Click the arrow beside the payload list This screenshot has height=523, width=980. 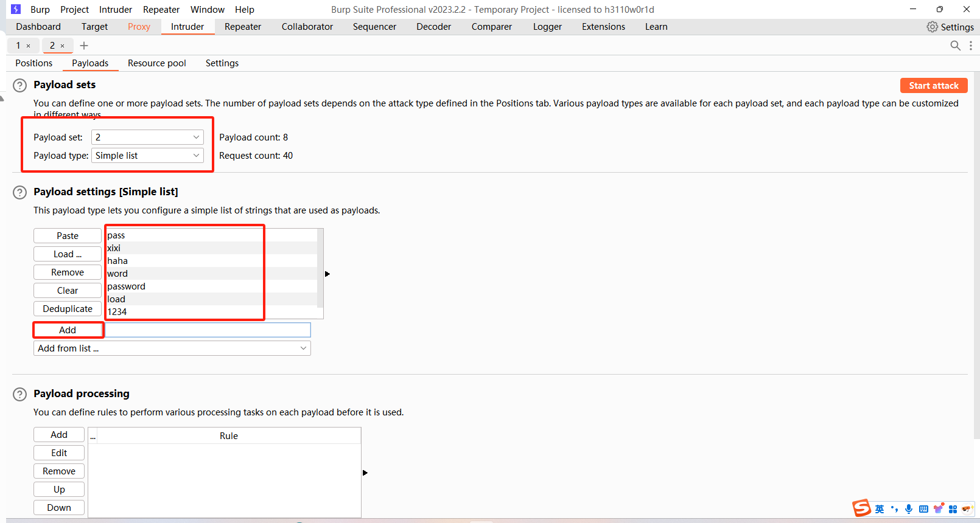click(x=327, y=274)
